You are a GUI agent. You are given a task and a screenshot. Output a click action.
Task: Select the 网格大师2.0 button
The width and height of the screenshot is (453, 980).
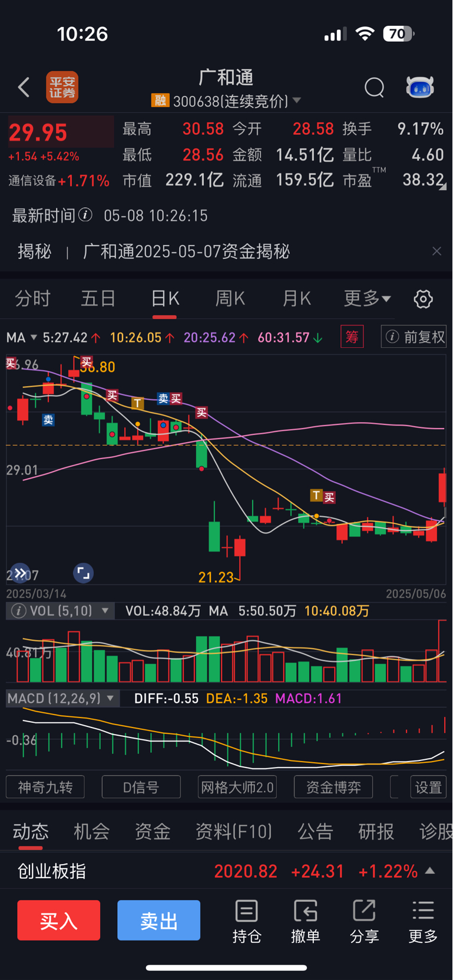click(x=237, y=787)
